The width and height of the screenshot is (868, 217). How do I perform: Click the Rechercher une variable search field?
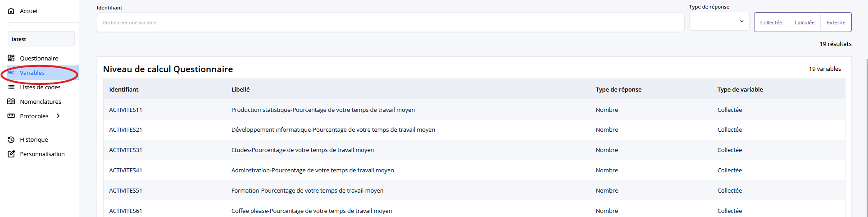(x=390, y=23)
